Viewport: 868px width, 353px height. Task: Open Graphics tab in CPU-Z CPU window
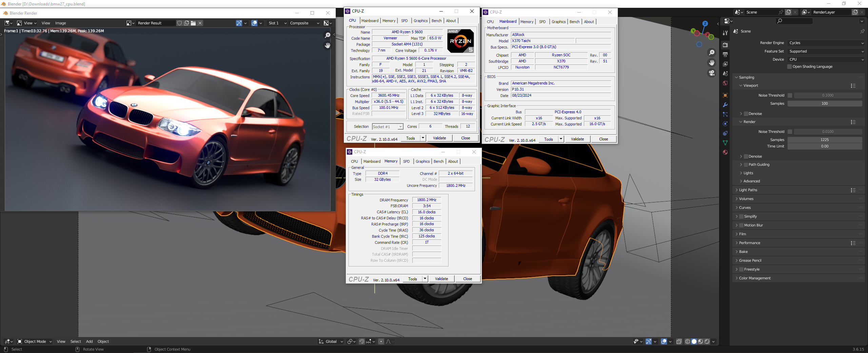click(420, 21)
